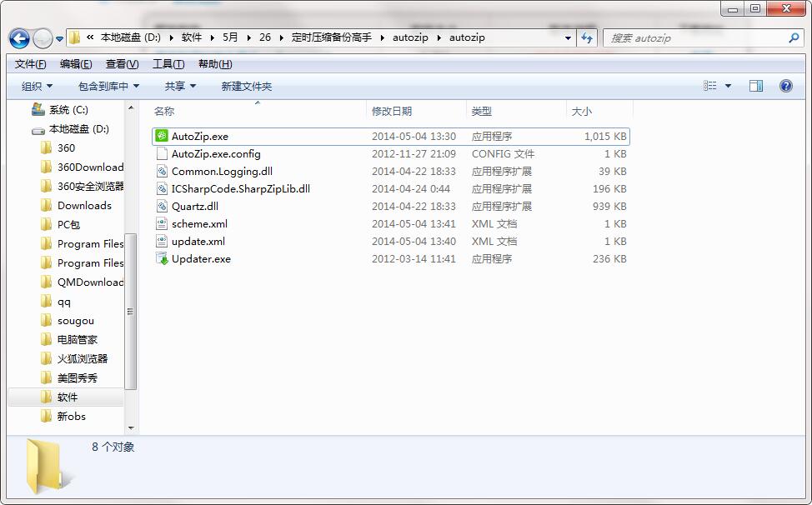Open the 360Download folder in tree
Image resolution: width=812 pixels, height=505 pixels.
point(82,167)
